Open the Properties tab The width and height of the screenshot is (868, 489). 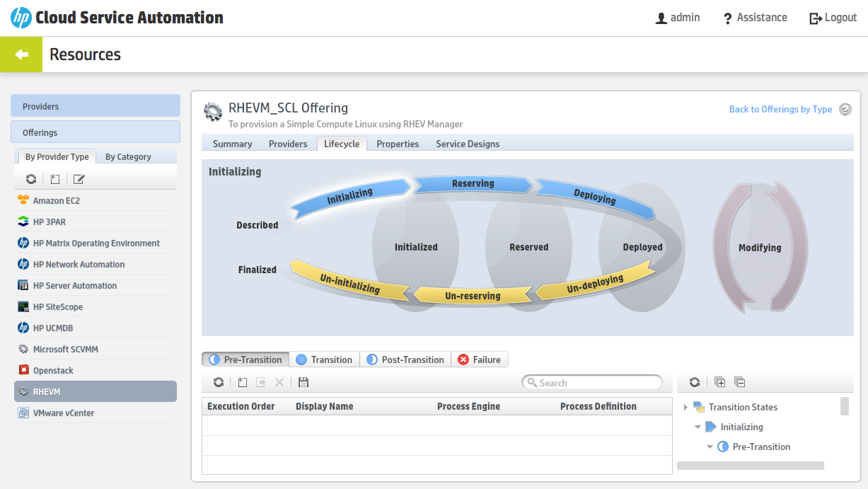pos(398,144)
